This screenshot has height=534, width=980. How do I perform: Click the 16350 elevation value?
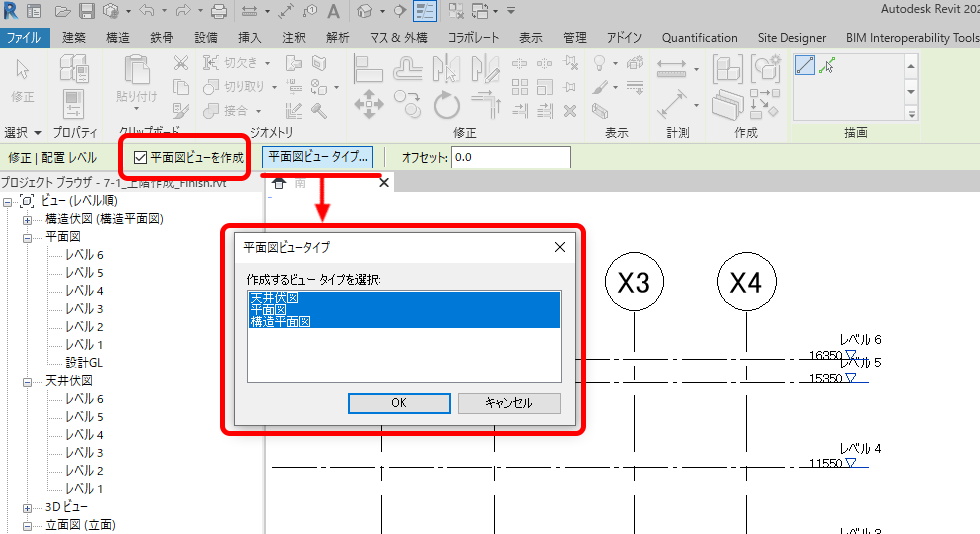[x=825, y=355]
